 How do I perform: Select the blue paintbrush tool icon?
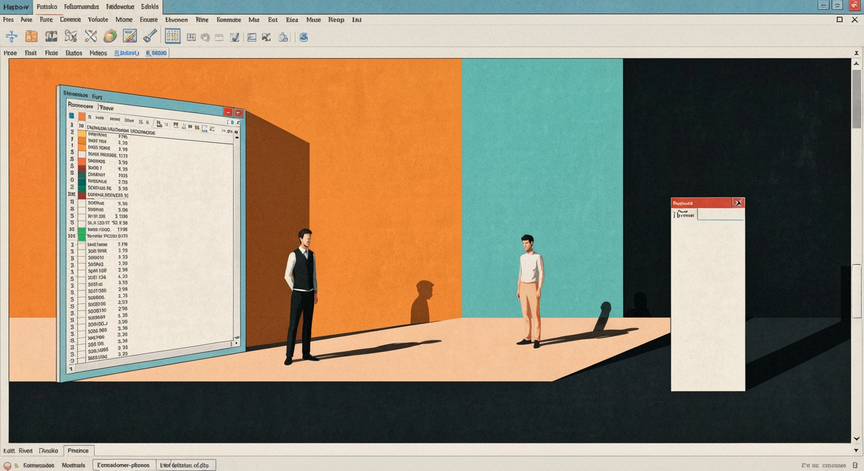tap(150, 36)
